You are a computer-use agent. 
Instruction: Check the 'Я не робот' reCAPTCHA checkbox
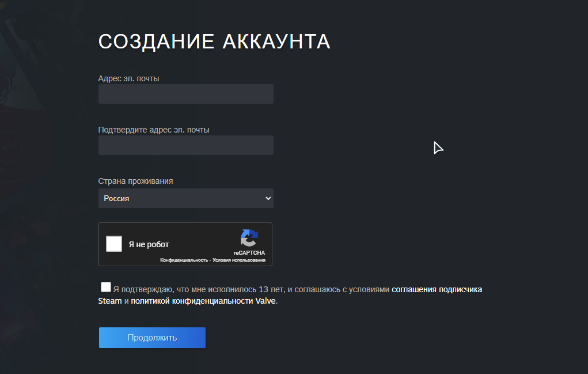pyautogui.click(x=114, y=244)
